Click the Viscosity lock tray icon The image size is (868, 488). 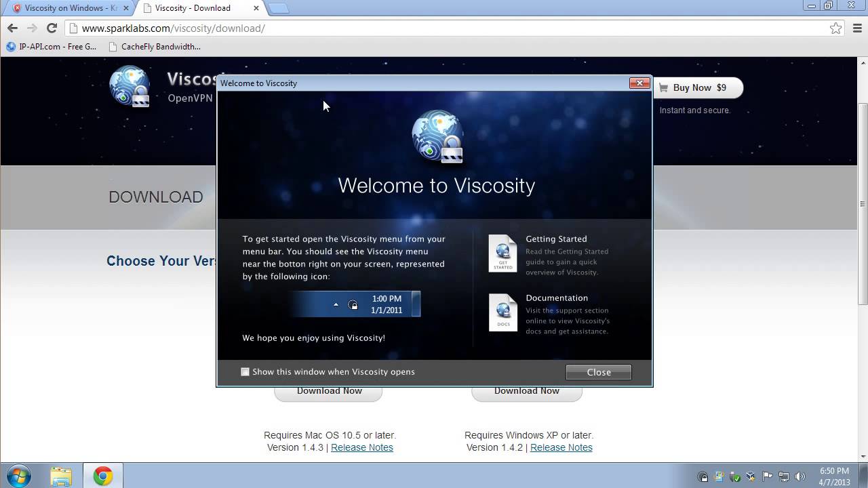pyautogui.click(x=703, y=476)
